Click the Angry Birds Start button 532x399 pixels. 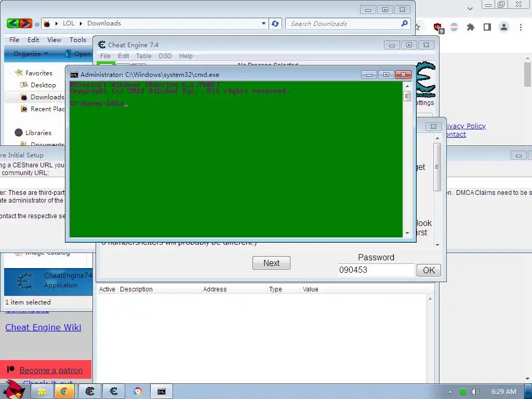pyautogui.click(x=14, y=390)
